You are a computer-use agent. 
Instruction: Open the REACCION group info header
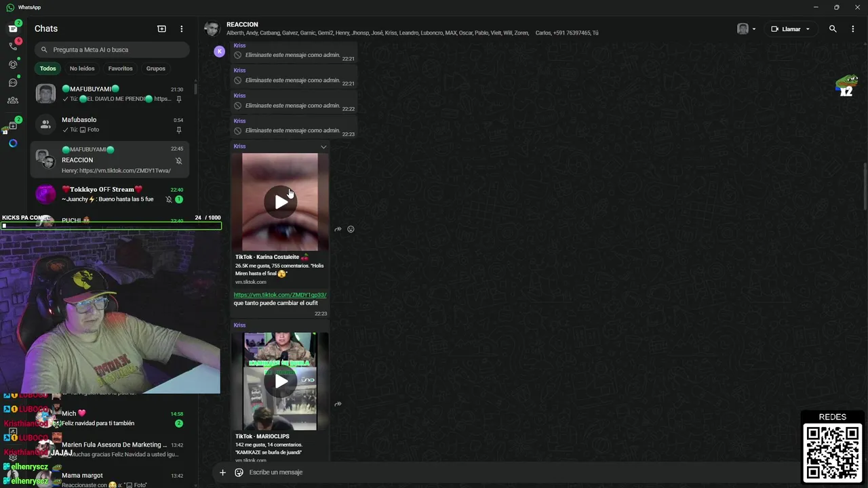(x=412, y=28)
